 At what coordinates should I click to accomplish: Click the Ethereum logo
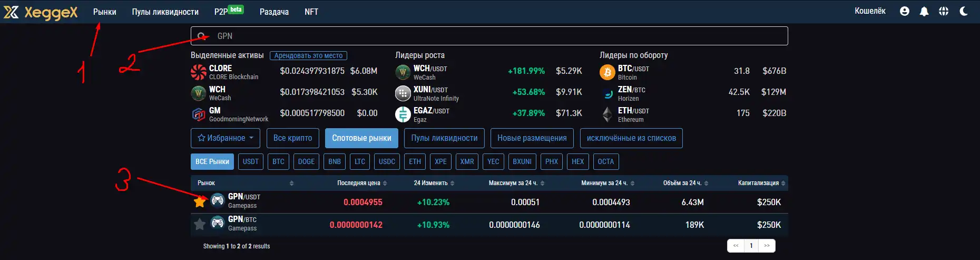tap(607, 114)
